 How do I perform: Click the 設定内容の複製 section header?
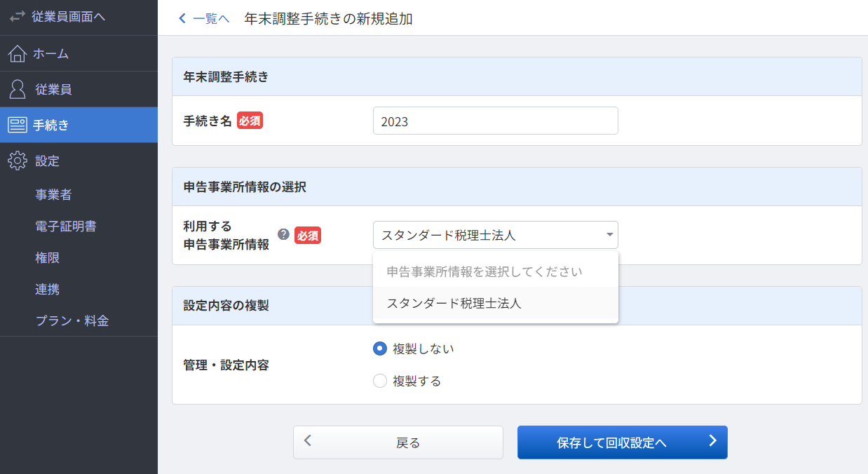click(x=517, y=306)
